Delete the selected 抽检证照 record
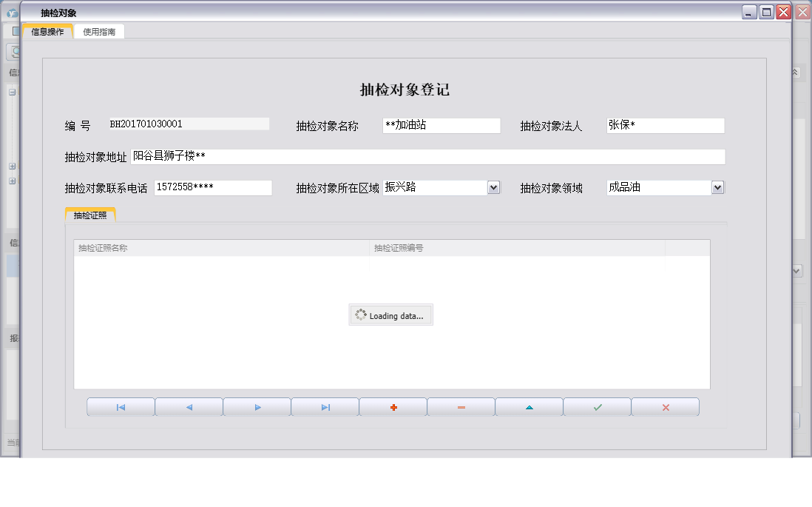Image resolution: width=812 pixels, height=507 pixels. (461, 406)
